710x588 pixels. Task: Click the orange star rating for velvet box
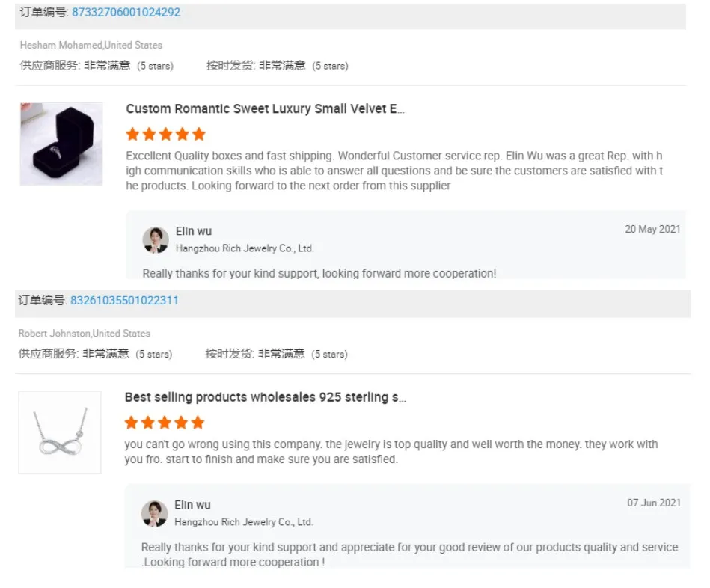coord(165,135)
